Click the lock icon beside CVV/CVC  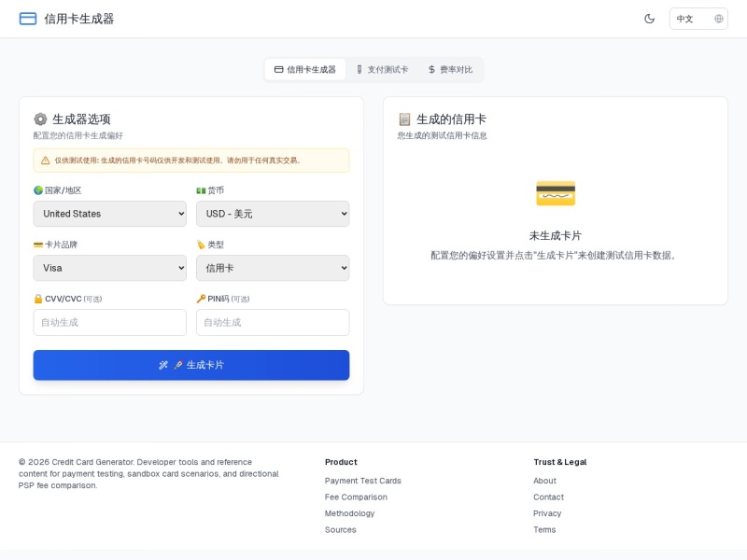(x=38, y=299)
